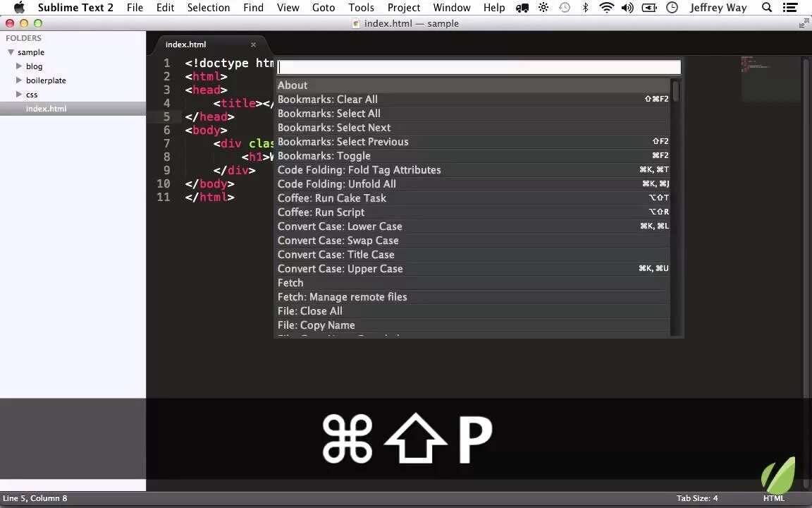812x508 pixels.
Task: Choose Bookmarks: Select Next command
Action: 474,128
